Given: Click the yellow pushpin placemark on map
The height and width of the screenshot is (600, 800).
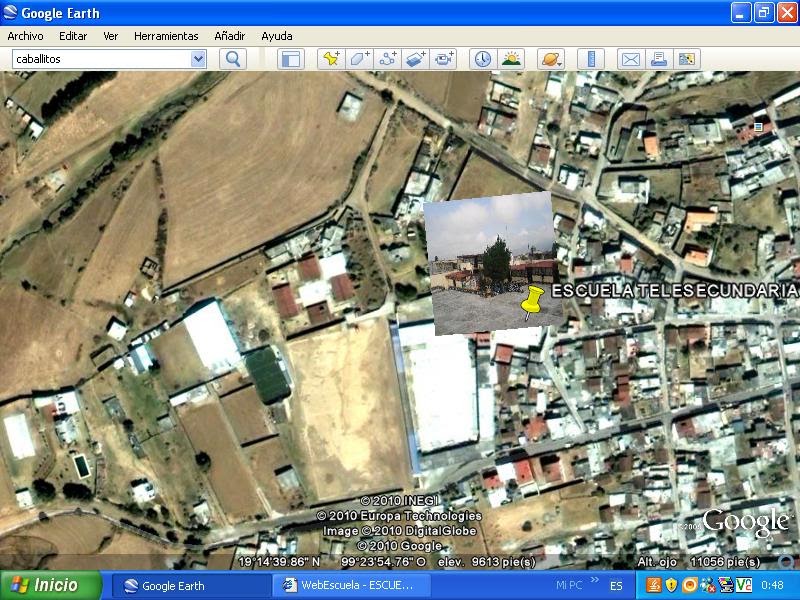Looking at the screenshot, I should click(532, 302).
